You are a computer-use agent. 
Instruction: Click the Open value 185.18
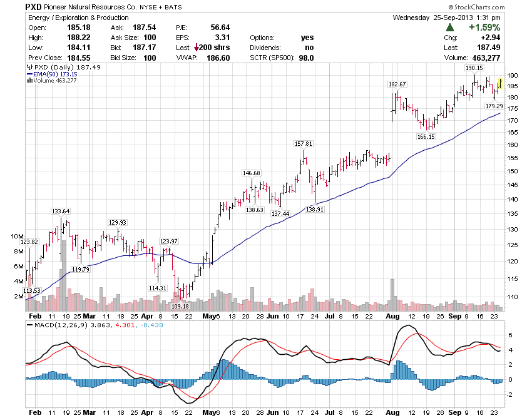(79, 28)
